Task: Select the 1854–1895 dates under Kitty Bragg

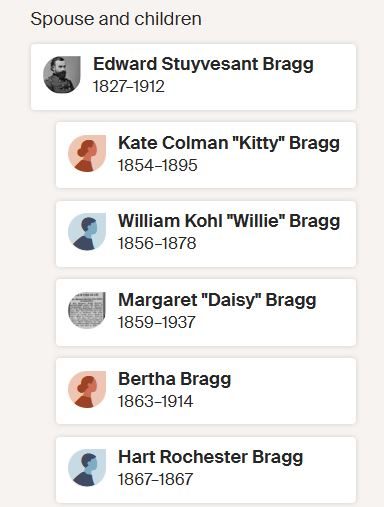Action: pyautogui.click(x=158, y=165)
